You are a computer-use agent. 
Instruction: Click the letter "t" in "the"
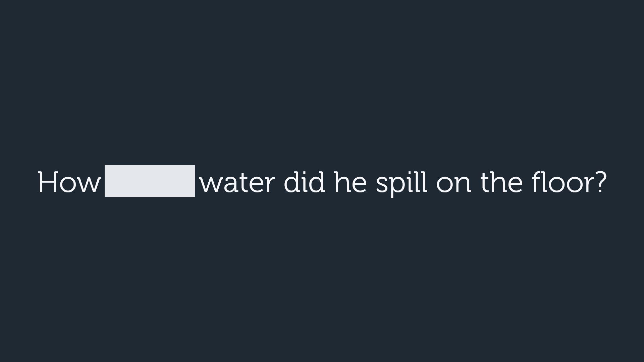[485, 183]
